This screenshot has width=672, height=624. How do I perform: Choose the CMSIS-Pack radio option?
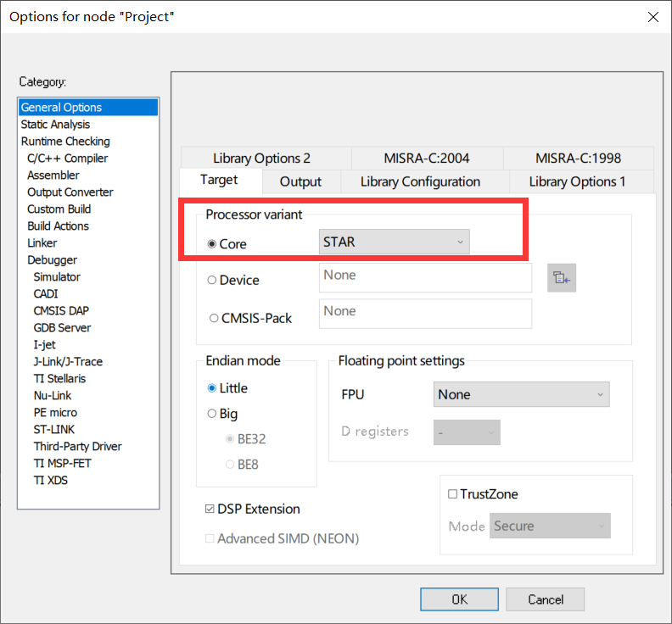[213, 318]
